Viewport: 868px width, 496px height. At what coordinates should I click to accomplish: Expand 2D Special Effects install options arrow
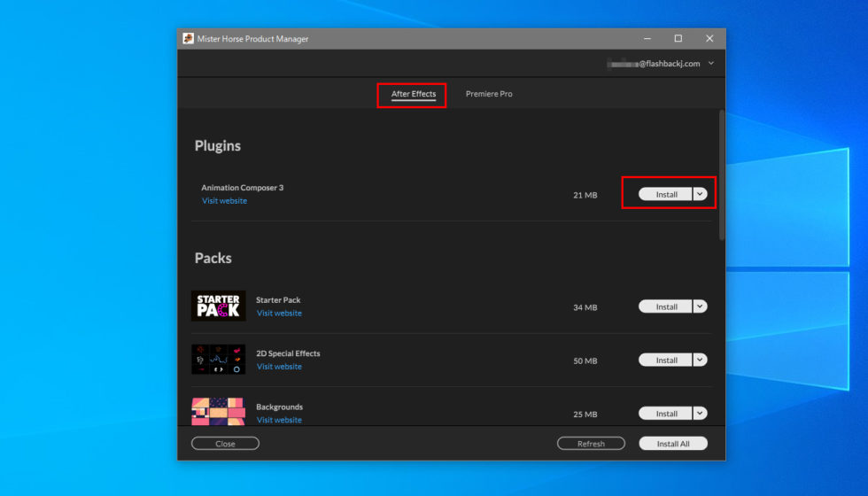tap(700, 360)
